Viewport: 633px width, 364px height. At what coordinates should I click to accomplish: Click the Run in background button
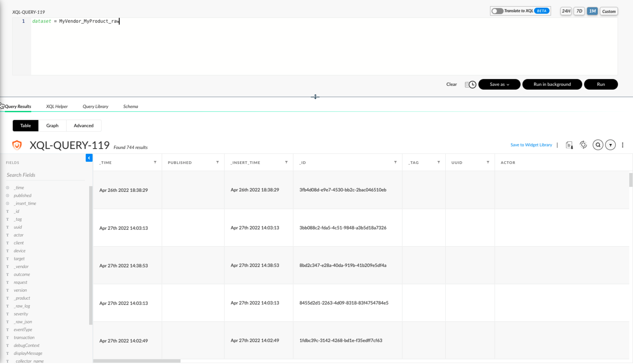[552, 84]
